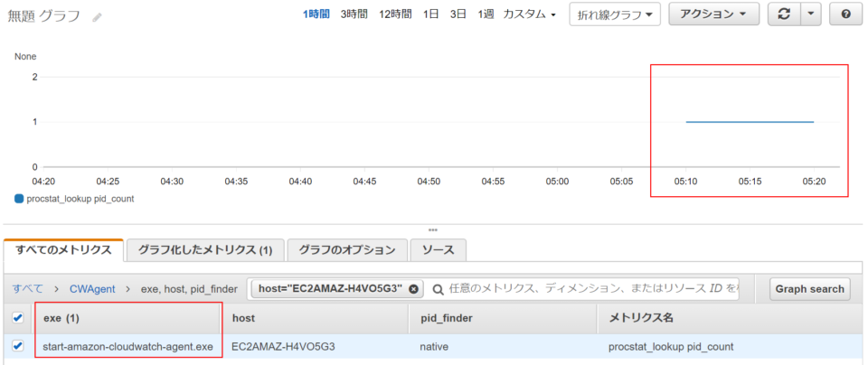Select the 12時間 time range
This screenshot has height=365, width=868.
click(395, 15)
